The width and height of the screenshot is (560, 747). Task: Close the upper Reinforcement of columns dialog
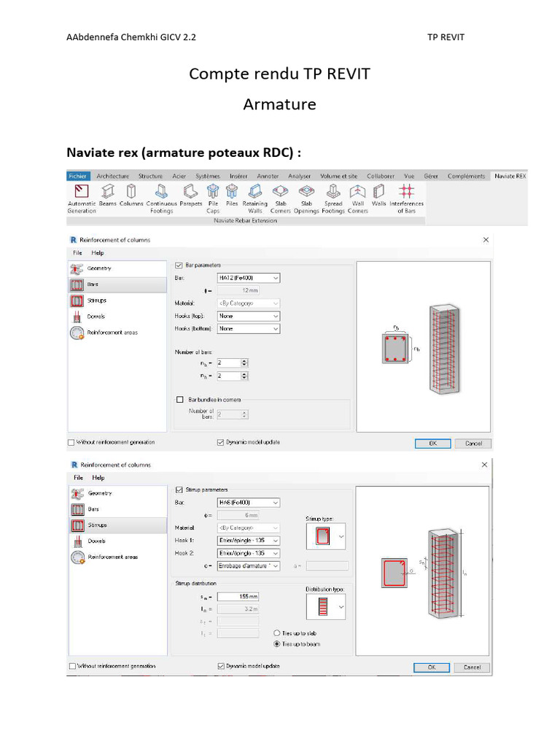[486, 239]
